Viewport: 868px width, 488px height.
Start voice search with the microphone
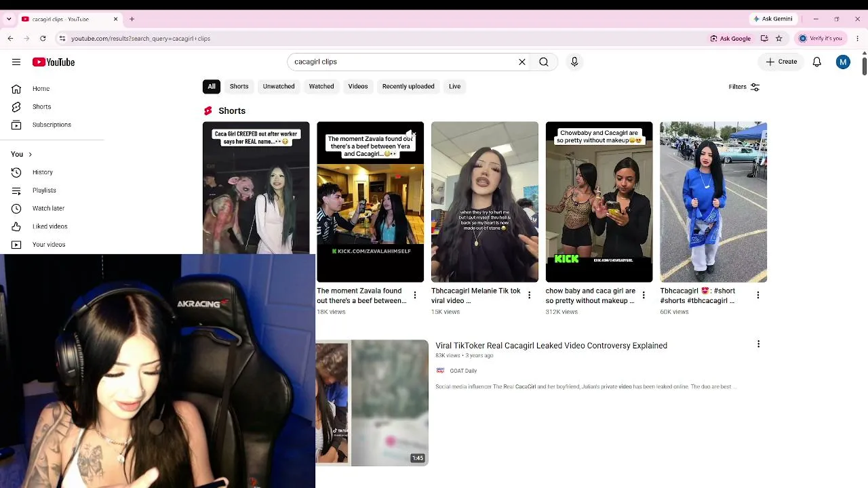tap(574, 62)
